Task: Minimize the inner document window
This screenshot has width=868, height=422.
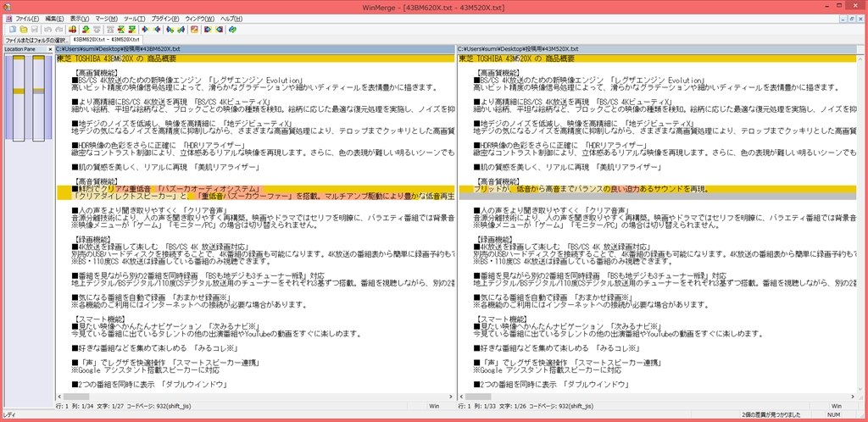Action: coord(843,19)
